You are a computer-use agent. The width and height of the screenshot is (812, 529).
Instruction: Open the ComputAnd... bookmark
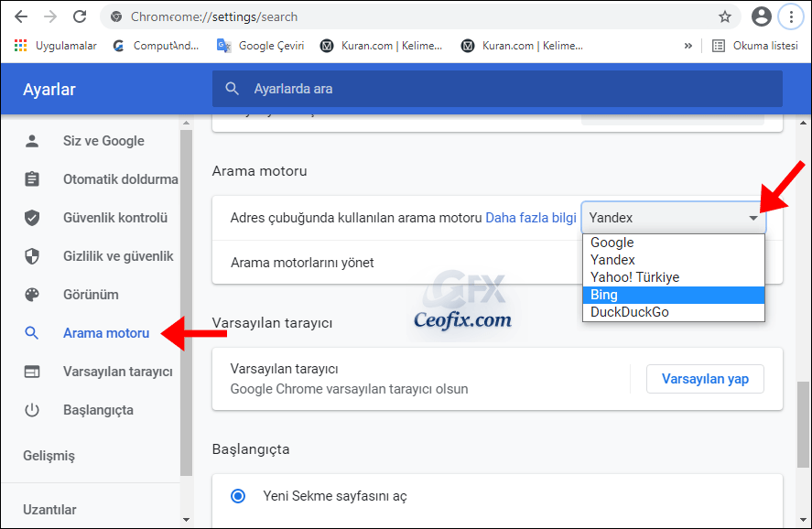(x=156, y=46)
